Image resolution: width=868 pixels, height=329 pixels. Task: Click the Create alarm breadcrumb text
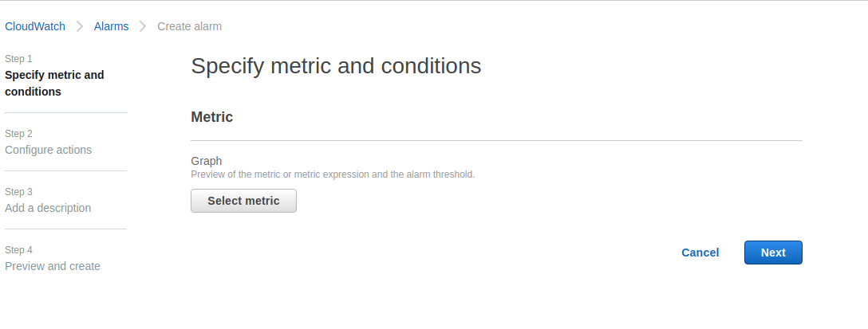click(189, 26)
